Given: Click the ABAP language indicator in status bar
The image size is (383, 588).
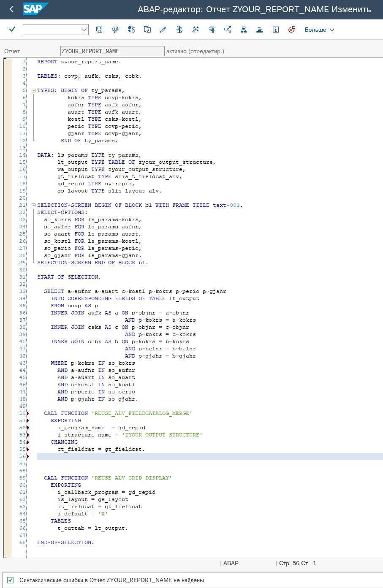Looking at the screenshot, I should coord(231,563).
